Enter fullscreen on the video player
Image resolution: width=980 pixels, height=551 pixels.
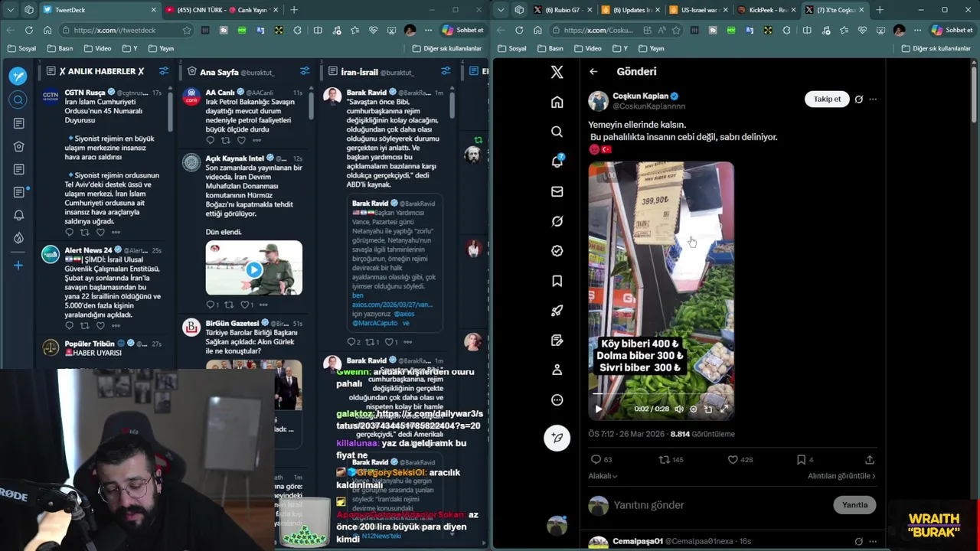tap(724, 409)
